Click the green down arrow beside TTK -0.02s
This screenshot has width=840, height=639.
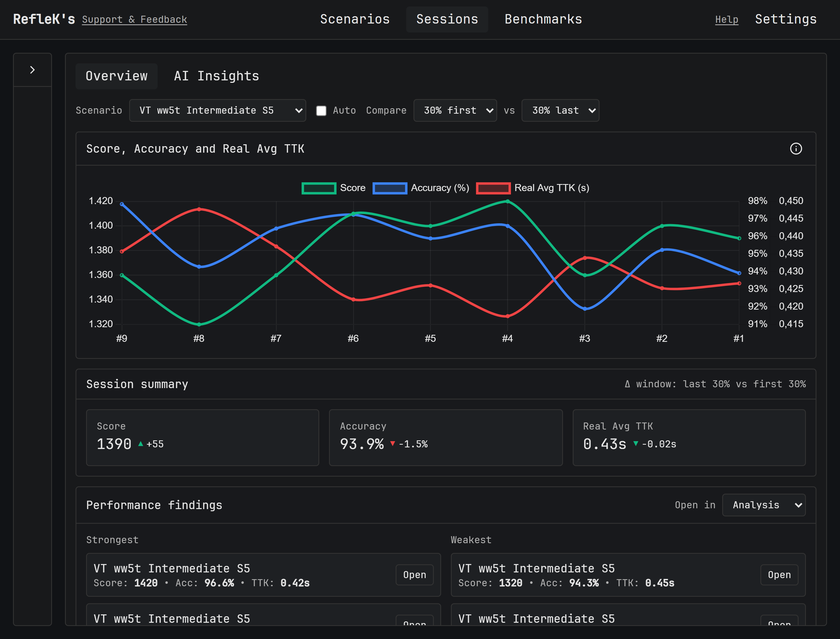[x=635, y=444]
